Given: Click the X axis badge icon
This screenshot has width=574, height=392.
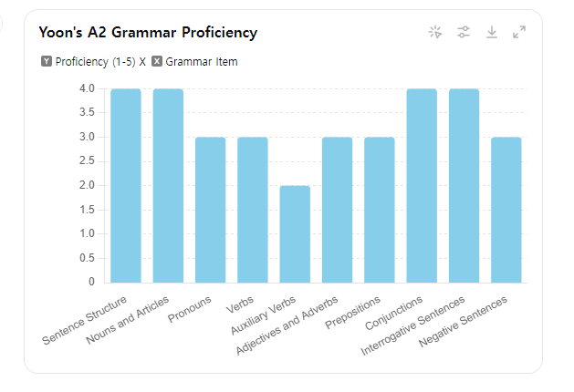Looking at the screenshot, I should [157, 62].
